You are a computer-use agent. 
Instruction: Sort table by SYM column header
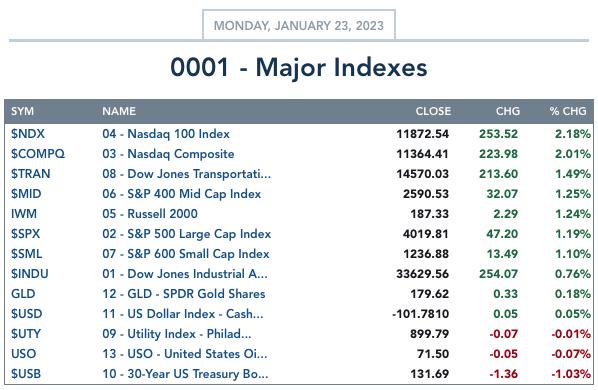click(x=22, y=111)
